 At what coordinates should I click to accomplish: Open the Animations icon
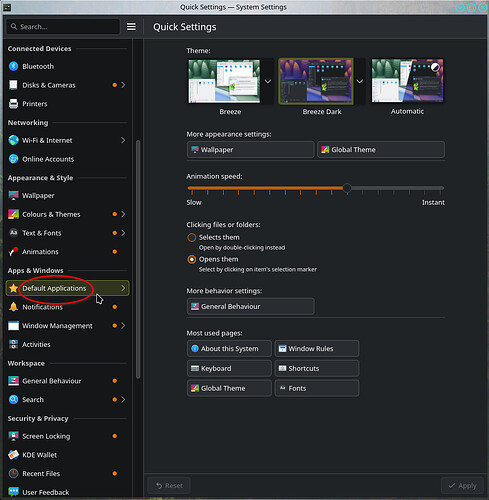pos(13,252)
